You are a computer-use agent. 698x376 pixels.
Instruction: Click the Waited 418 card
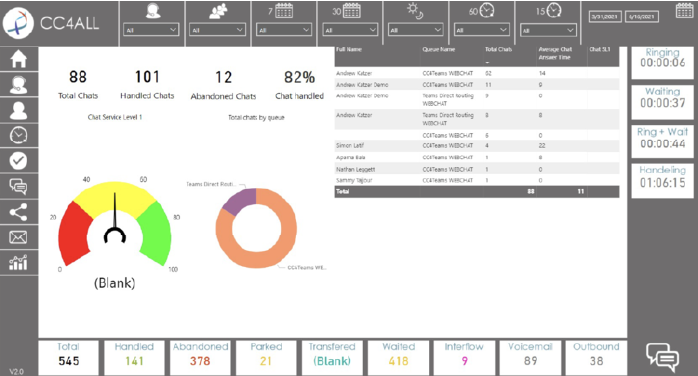[398, 358]
